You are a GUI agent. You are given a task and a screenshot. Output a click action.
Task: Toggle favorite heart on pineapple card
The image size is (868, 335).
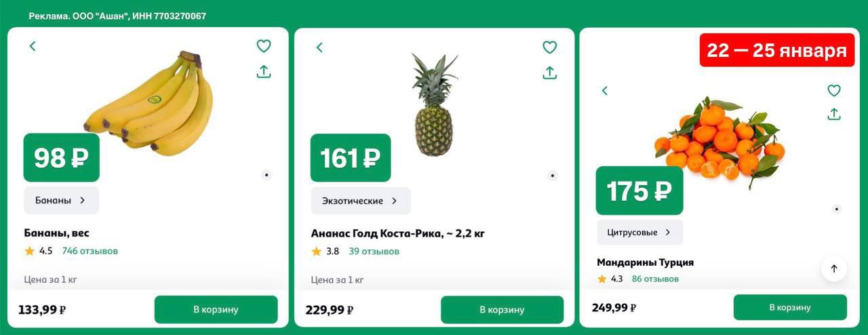[549, 47]
